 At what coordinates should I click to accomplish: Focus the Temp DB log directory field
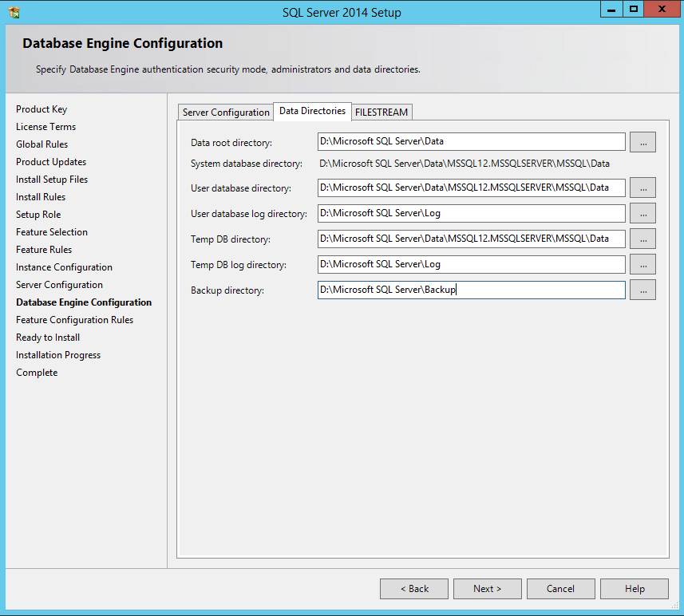tap(471, 265)
